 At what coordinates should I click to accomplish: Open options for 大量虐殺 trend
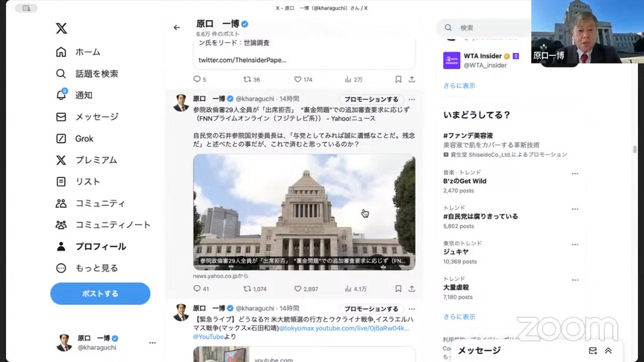tap(575, 280)
